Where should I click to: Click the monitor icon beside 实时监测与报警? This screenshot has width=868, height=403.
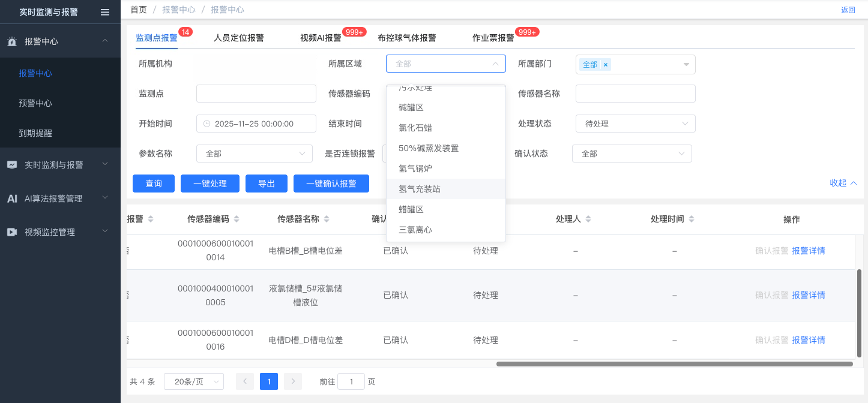(x=12, y=165)
